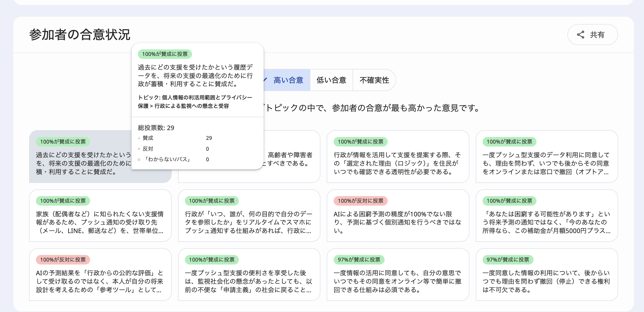Image resolution: width=644 pixels, height=312 pixels.
Task: Open the card about AIによる困窮予測の精度
Action: click(398, 215)
